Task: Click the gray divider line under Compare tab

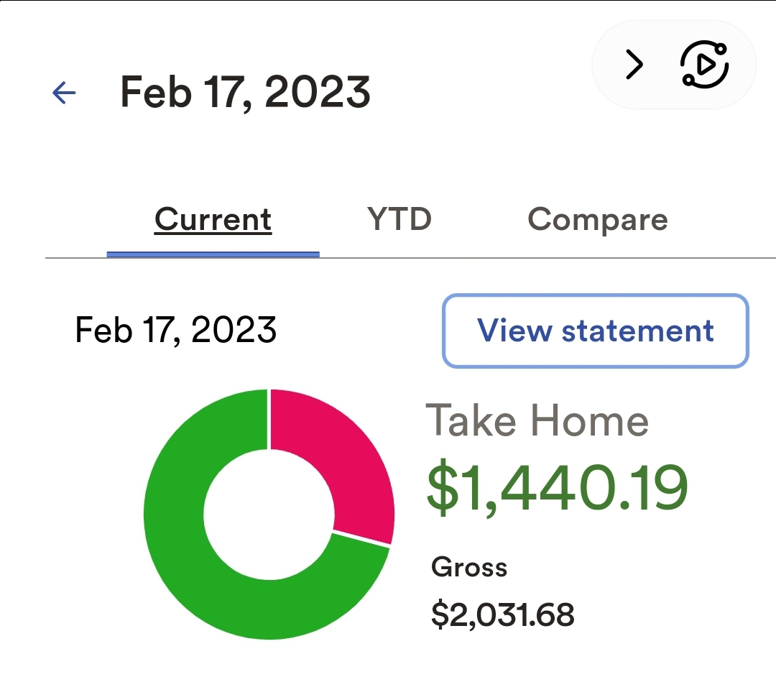Action: point(598,257)
